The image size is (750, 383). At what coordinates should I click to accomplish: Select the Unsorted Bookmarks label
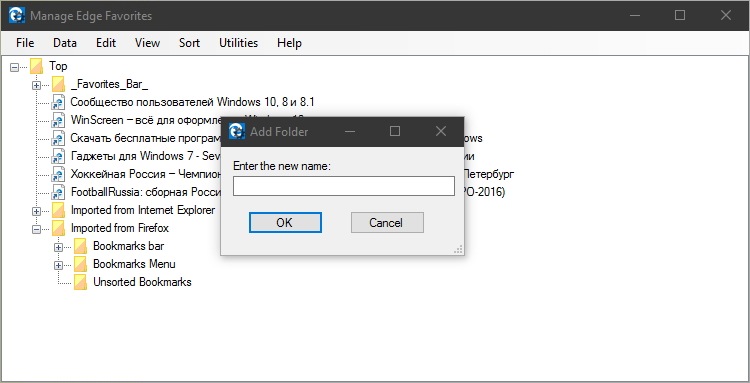point(142,282)
